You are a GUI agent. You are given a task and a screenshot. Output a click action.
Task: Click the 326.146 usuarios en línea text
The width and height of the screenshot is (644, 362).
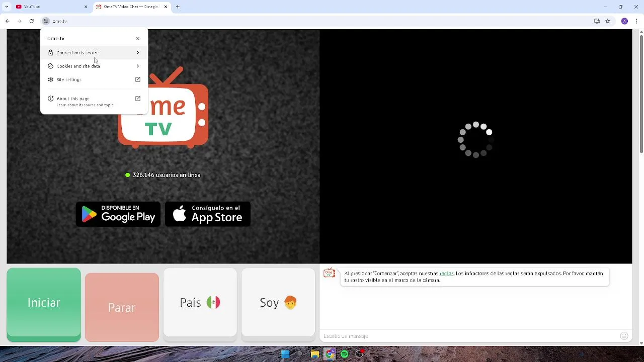[x=167, y=175]
